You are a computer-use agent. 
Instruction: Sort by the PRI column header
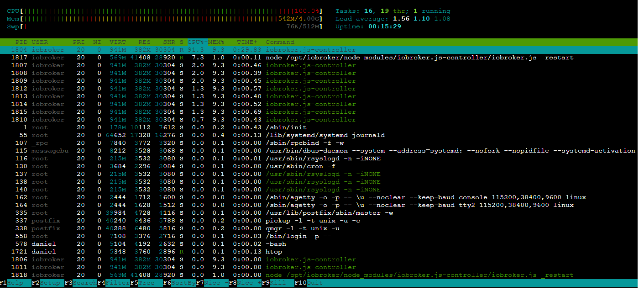pos(79,42)
